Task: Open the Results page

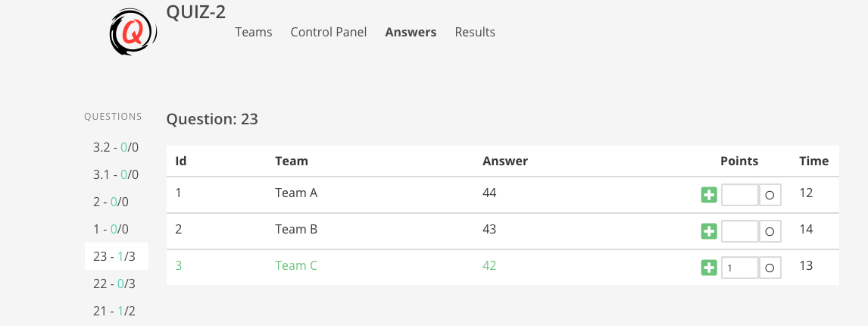Action: click(x=475, y=32)
